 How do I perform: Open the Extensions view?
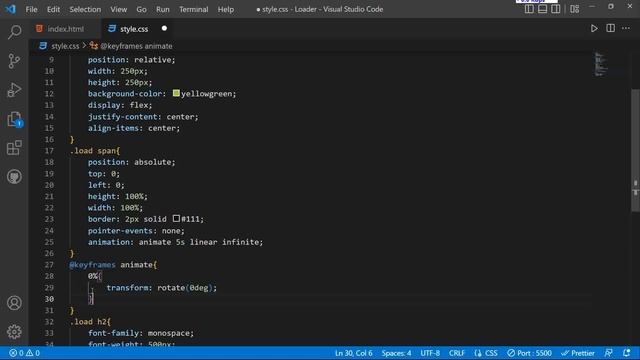pos(14,148)
